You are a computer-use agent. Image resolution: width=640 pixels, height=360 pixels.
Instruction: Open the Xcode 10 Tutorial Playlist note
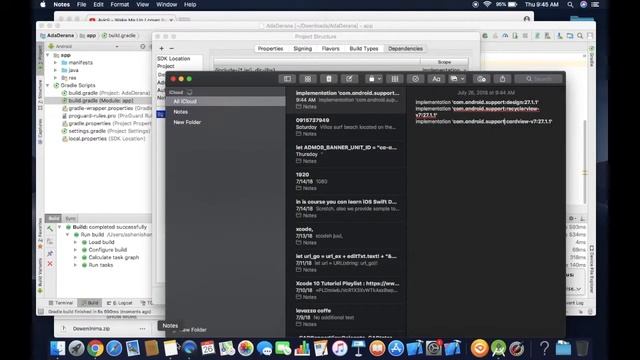tap(346, 290)
